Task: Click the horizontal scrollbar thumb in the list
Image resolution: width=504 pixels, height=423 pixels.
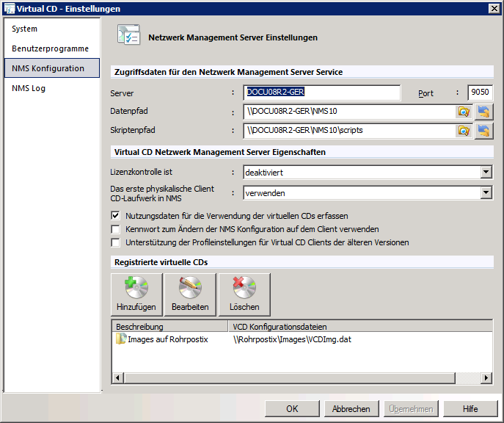Action: tap(290, 377)
